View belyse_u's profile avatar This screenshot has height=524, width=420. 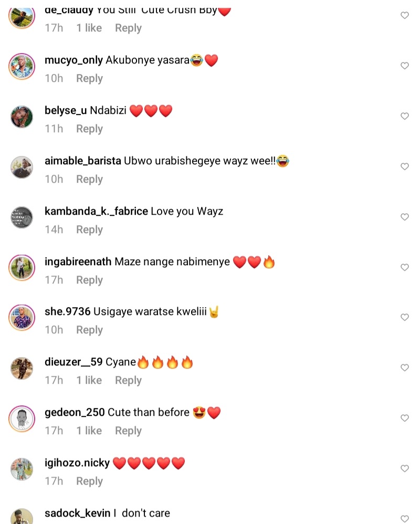(22, 117)
